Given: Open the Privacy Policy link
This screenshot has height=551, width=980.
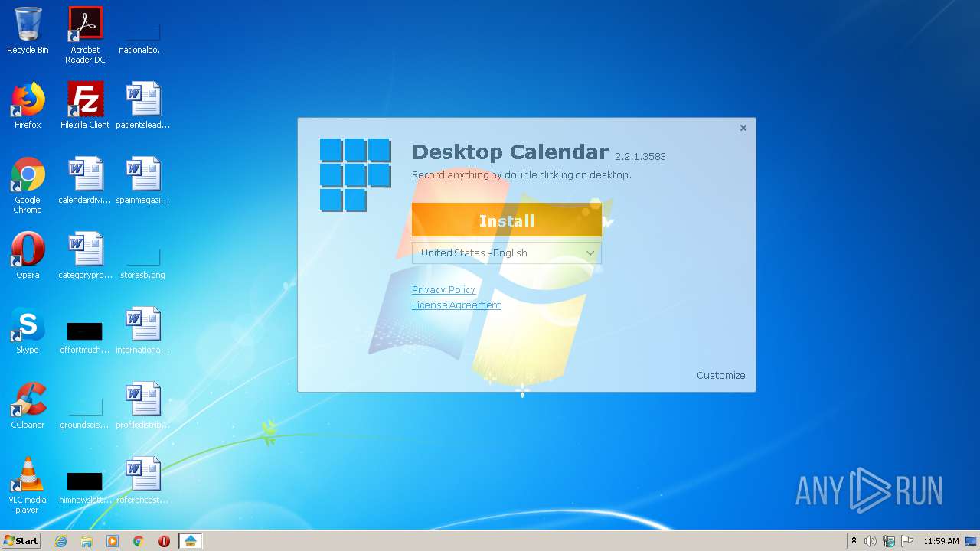Looking at the screenshot, I should (x=443, y=289).
